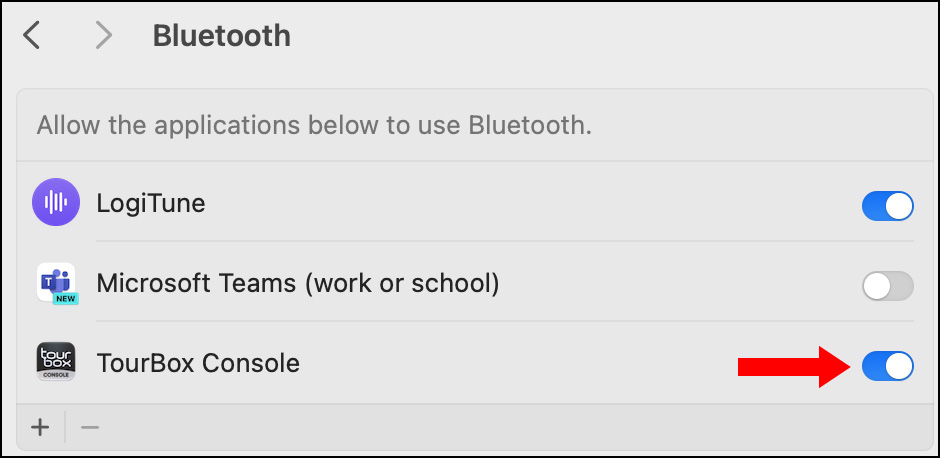
Task: Click the Bluetooth page title
Action: pyautogui.click(x=221, y=36)
